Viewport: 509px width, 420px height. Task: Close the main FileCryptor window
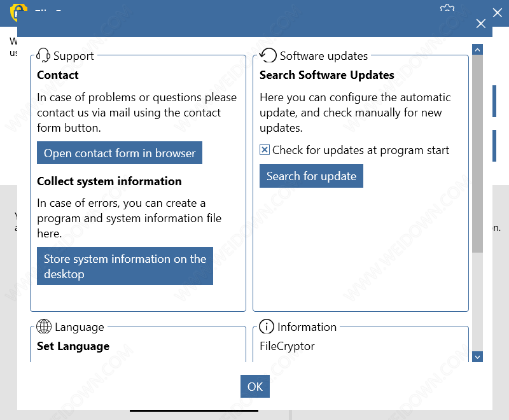(498, 13)
